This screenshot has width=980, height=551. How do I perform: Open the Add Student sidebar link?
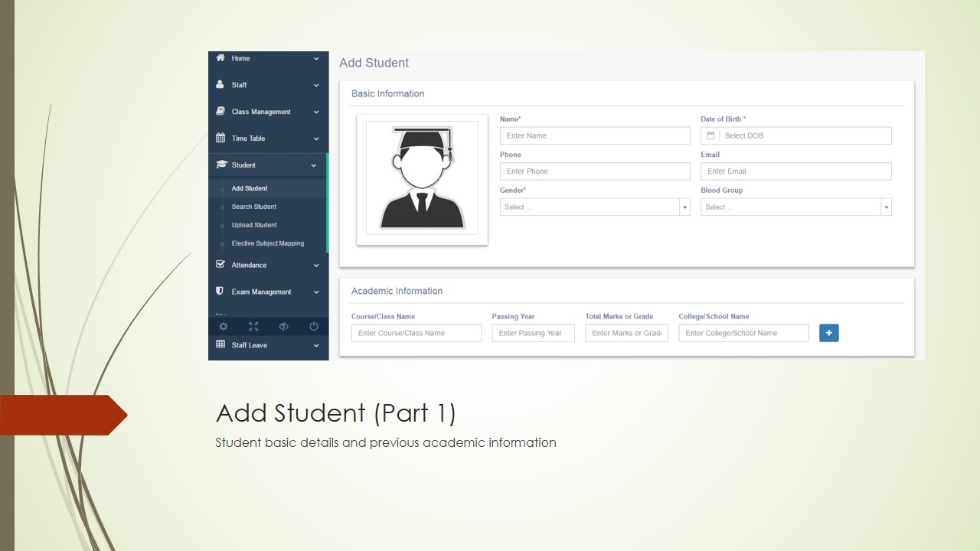[x=250, y=188]
